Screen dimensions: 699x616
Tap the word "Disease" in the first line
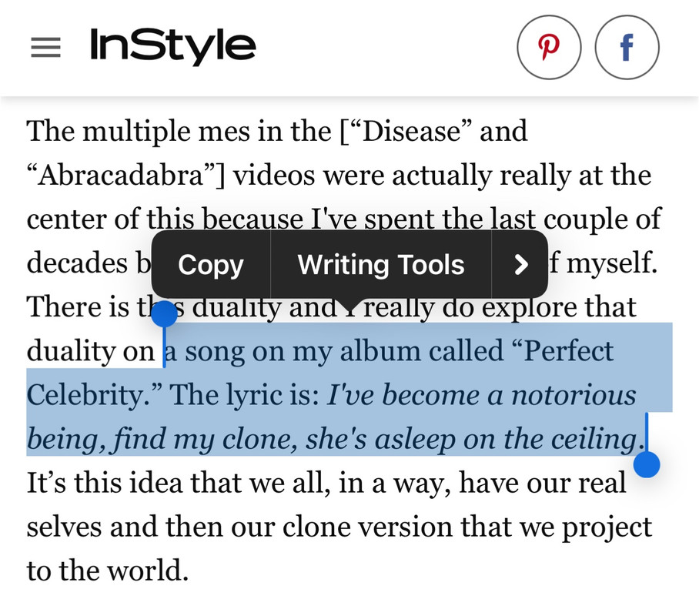click(410, 131)
